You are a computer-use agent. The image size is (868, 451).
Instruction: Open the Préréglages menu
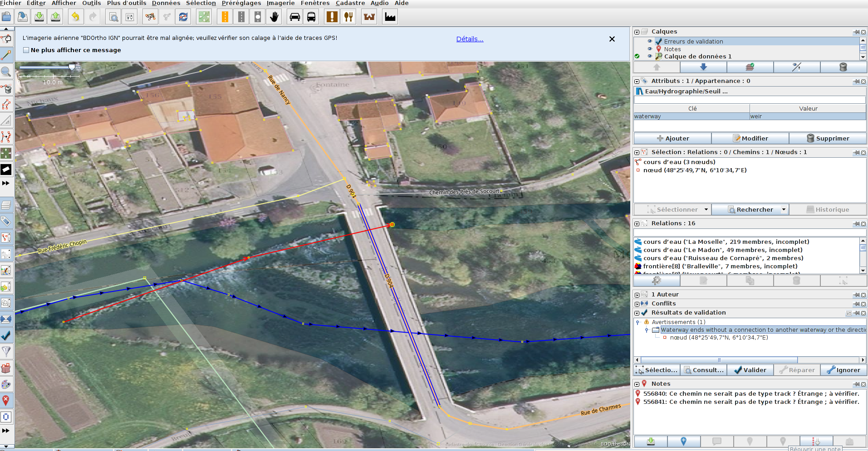pyautogui.click(x=241, y=3)
